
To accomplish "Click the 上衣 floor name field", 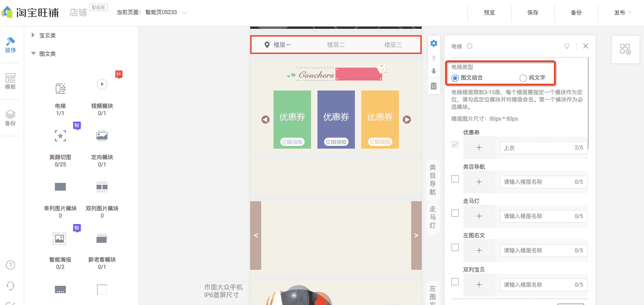I will [543, 148].
